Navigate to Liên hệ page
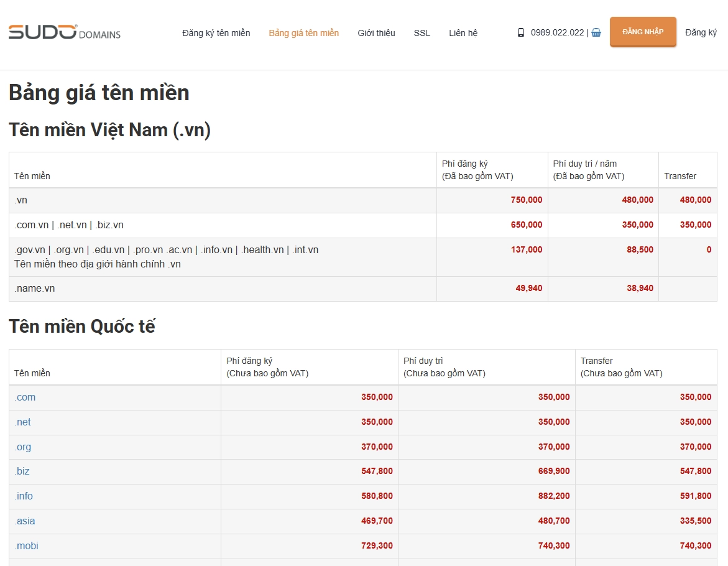 pos(463,33)
